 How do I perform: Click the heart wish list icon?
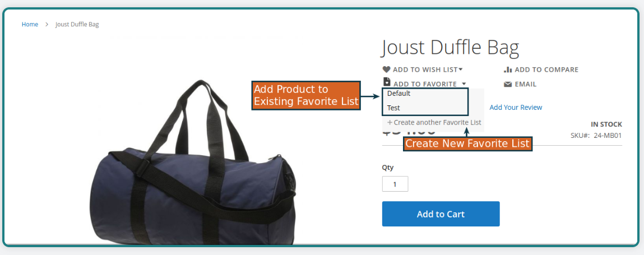pos(386,69)
